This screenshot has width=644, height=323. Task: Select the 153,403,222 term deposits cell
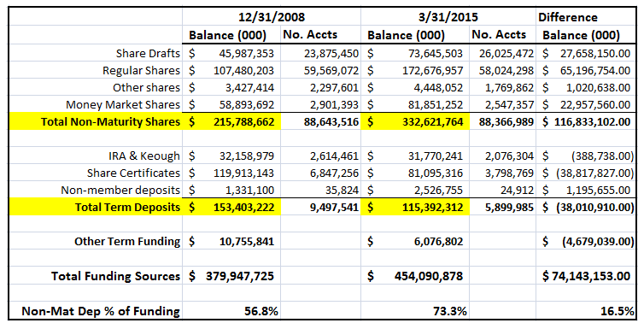(231, 207)
